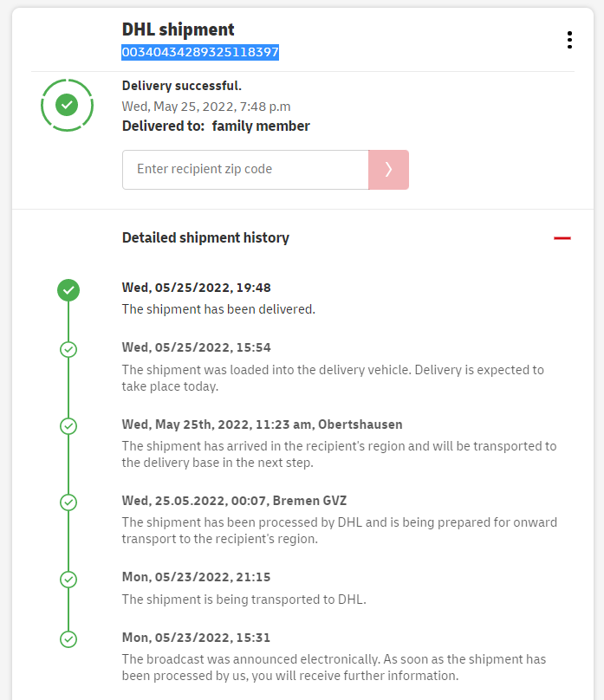Image resolution: width=604 pixels, height=700 pixels.
Task: Focus the recipient zip code field
Action: click(x=245, y=170)
